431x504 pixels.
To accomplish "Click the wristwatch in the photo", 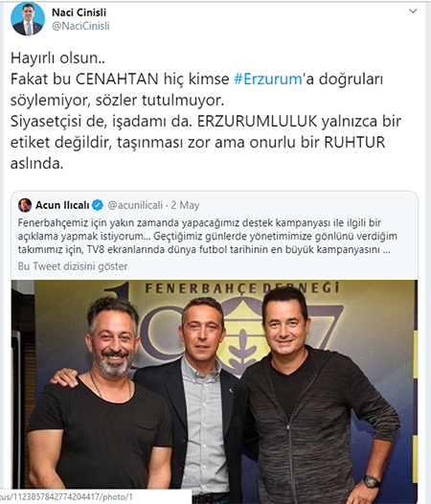I will (x=373, y=481).
